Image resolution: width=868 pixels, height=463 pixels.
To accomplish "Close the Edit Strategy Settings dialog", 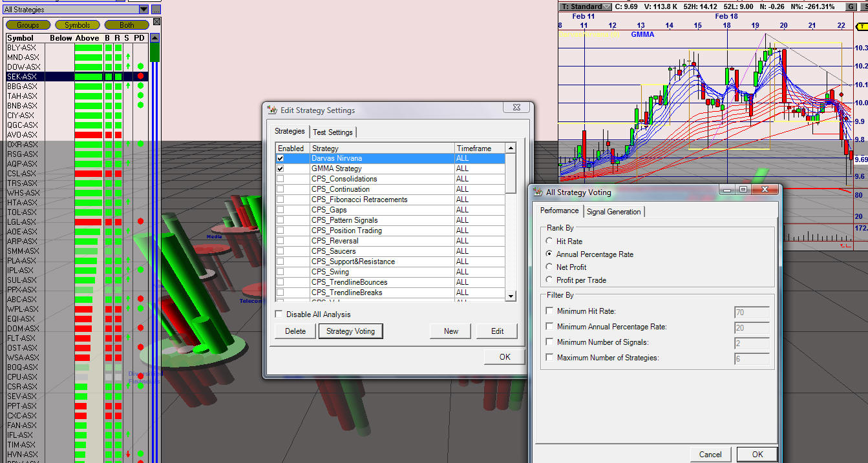I will (x=516, y=108).
